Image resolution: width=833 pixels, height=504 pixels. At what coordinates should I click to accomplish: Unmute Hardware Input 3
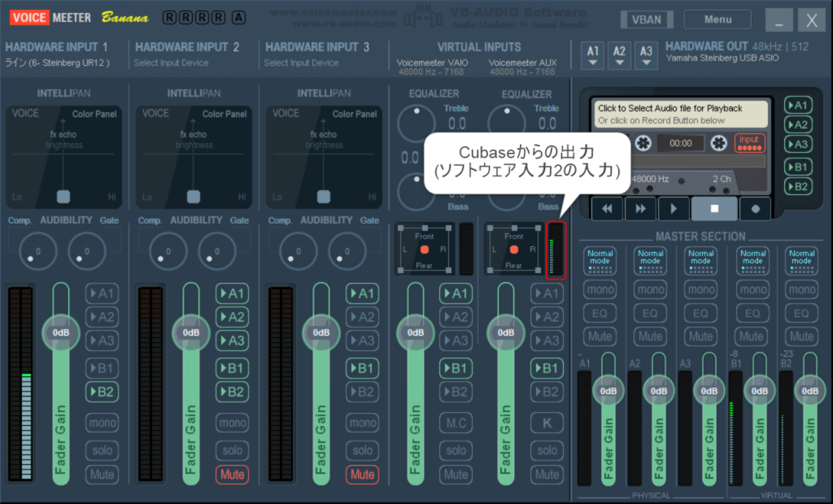[362, 474]
